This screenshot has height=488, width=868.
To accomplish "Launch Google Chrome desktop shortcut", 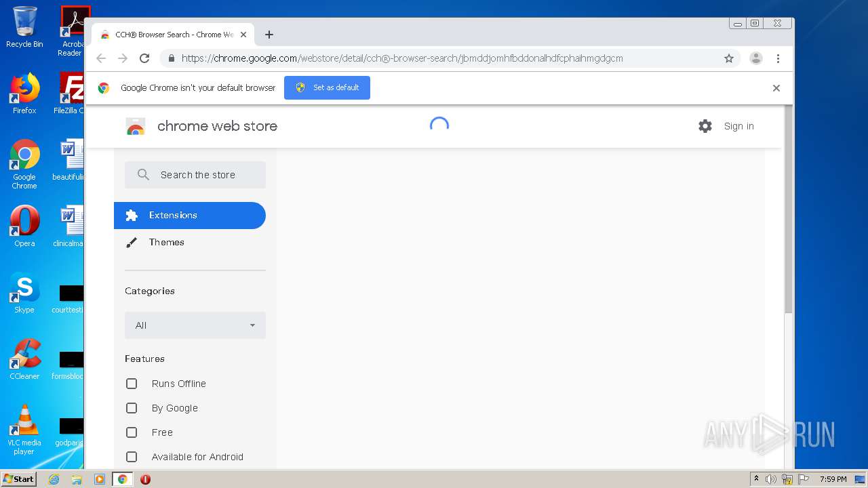I will click(24, 164).
